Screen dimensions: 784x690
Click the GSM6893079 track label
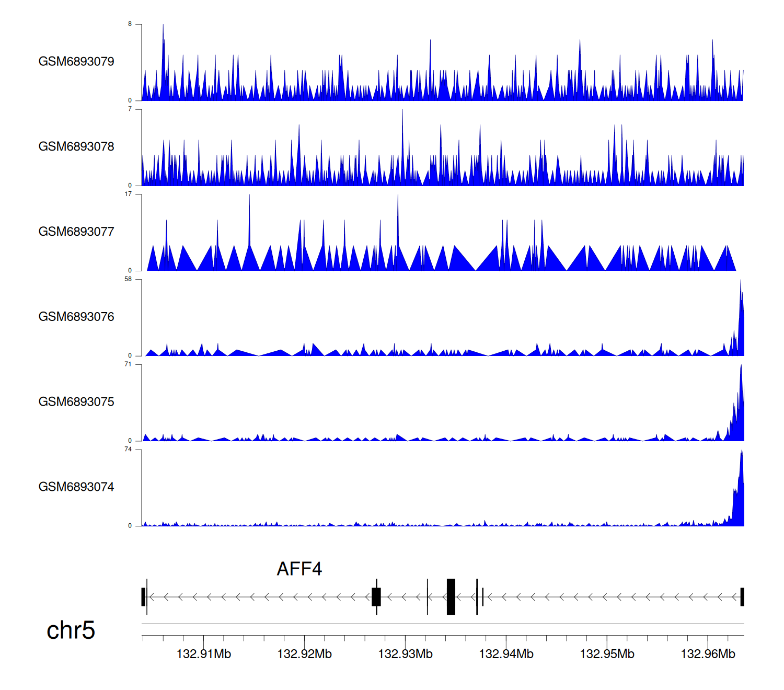click(x=76, y=62)
